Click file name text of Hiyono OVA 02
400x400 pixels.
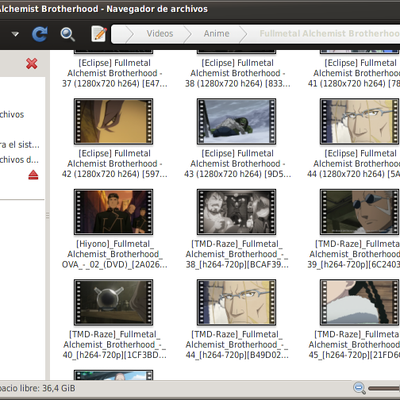(114, 254)
